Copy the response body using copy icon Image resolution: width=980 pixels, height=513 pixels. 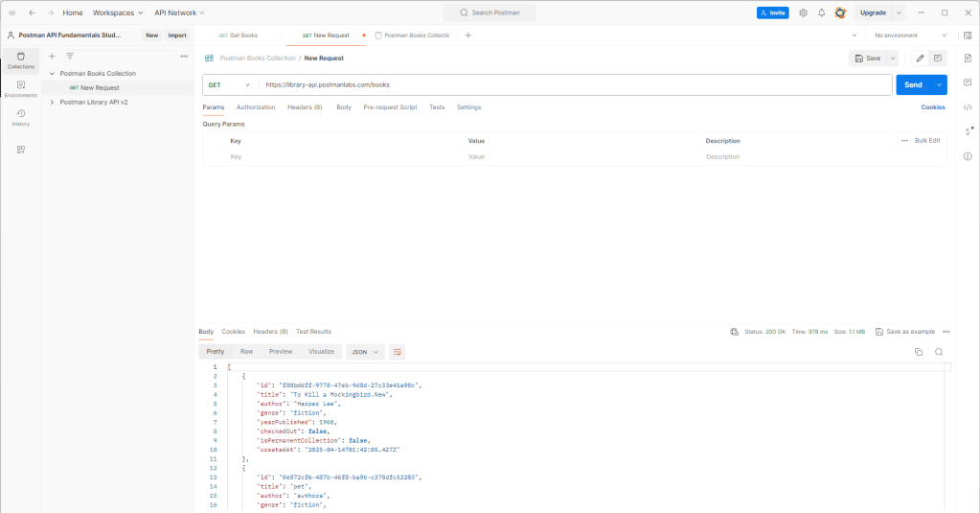(918, 352)
